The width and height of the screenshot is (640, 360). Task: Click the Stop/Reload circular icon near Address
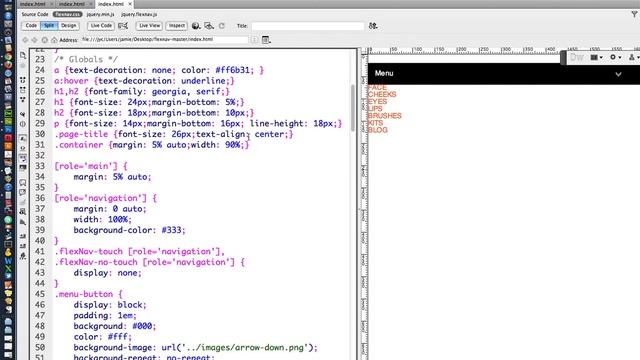click(44, 40)
